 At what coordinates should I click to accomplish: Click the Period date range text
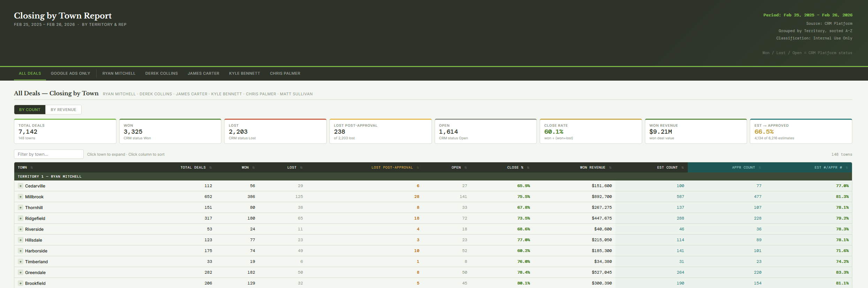pyautogui.click(x=808, y=15)
